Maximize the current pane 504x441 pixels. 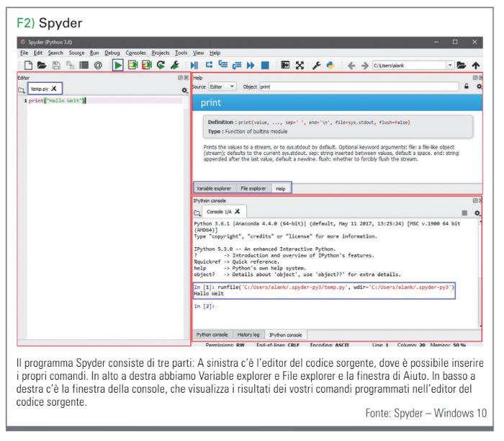point(285,66)
